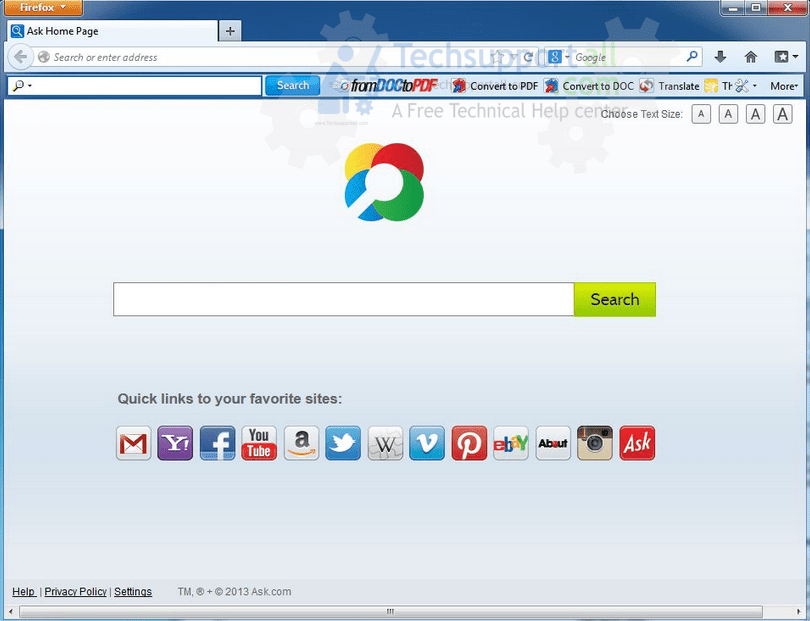Open the Google search engine dropdown
Image resolution: width=810 pixels, height=621 pixels.
pos(558,57)
